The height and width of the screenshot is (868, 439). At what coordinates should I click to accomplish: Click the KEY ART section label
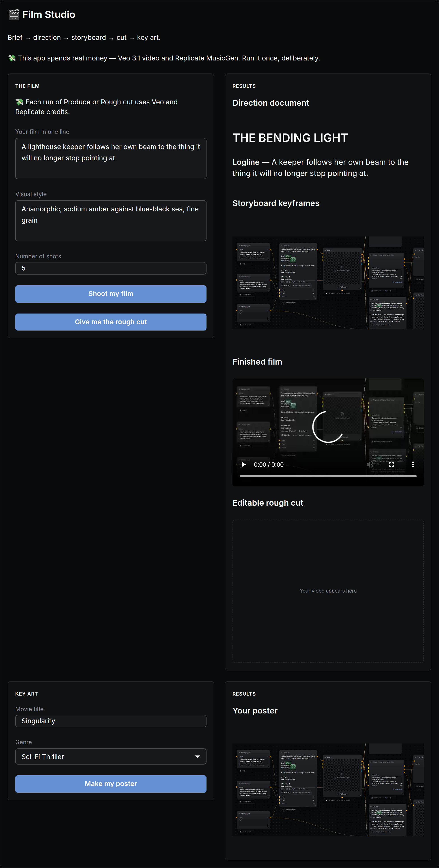pos(27,694)
